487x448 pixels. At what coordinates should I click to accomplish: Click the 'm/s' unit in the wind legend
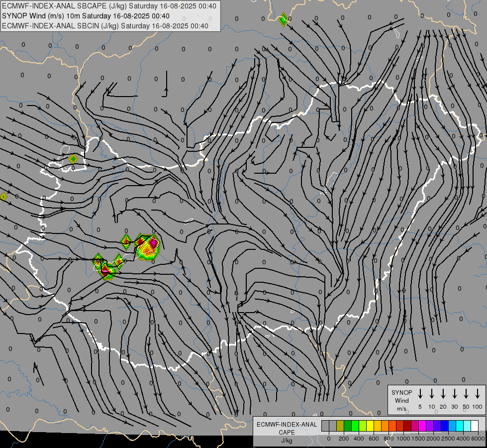(x=401, y=409)
